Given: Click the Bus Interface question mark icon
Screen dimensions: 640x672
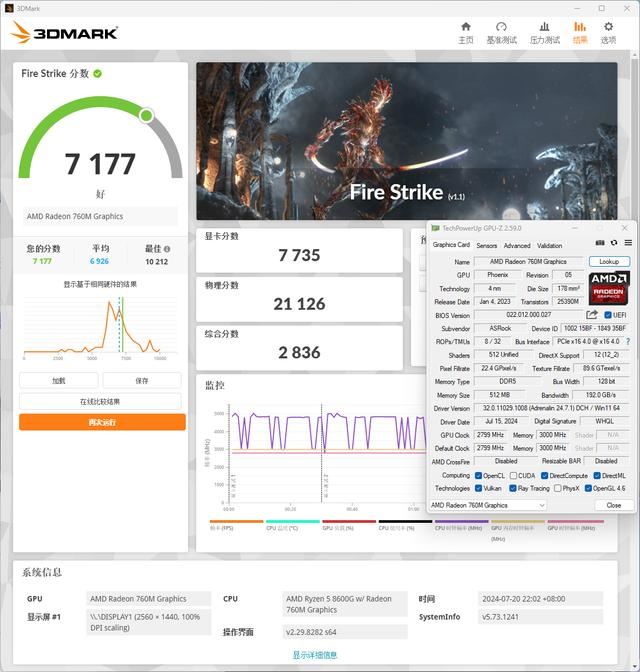Looking at the screenshot, I should (x=627, y=341).
